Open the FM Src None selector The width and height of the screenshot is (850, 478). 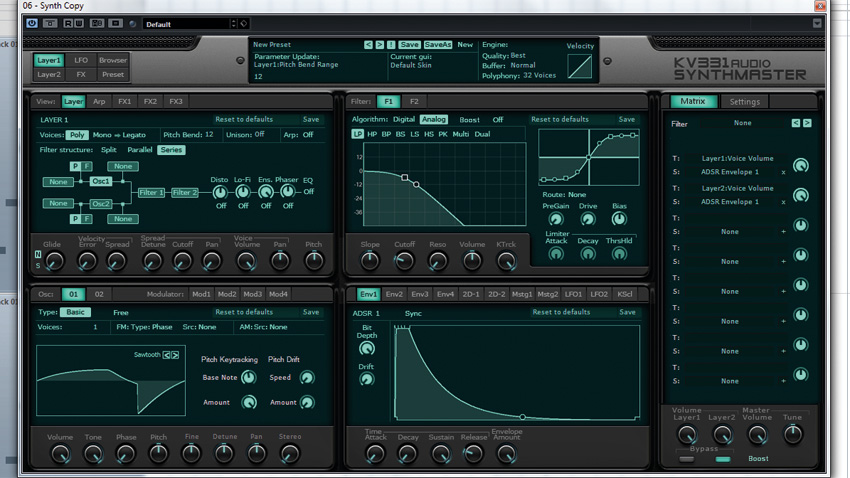click(207, 327)
